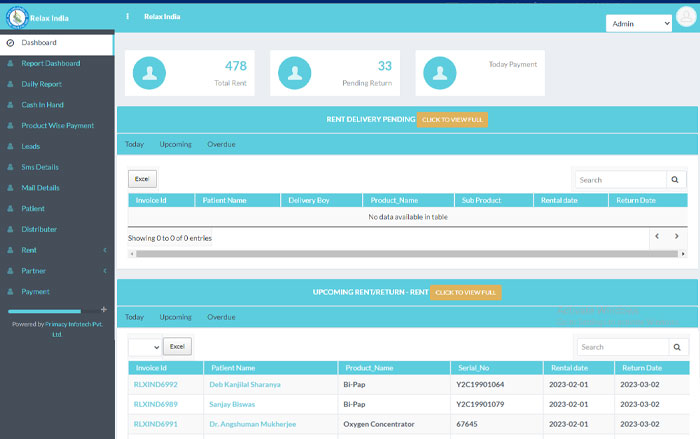Click the horizontal scrollbar under delivery table
700x439 pixels.
pyautogui.click(x=407, y=254)
